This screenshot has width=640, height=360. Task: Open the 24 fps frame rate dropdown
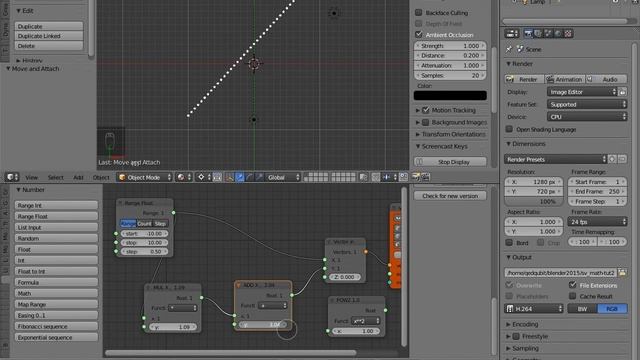(x=597, y=222)
